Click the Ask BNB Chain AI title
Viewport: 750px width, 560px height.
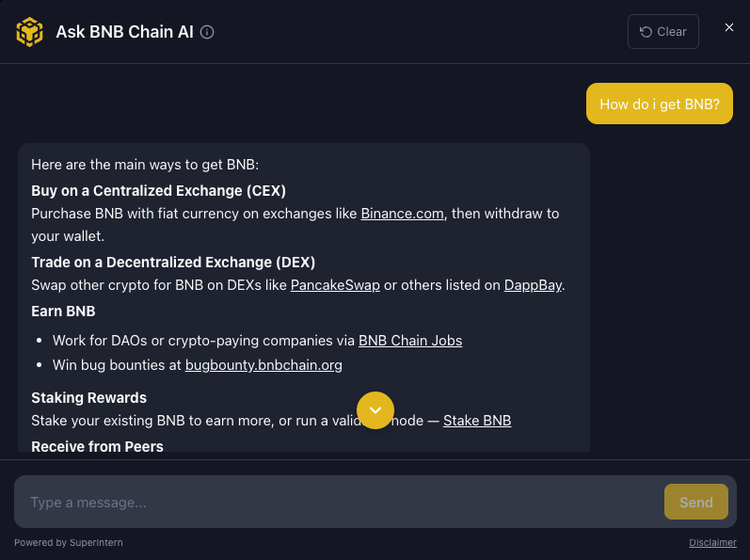click(124, 32)
